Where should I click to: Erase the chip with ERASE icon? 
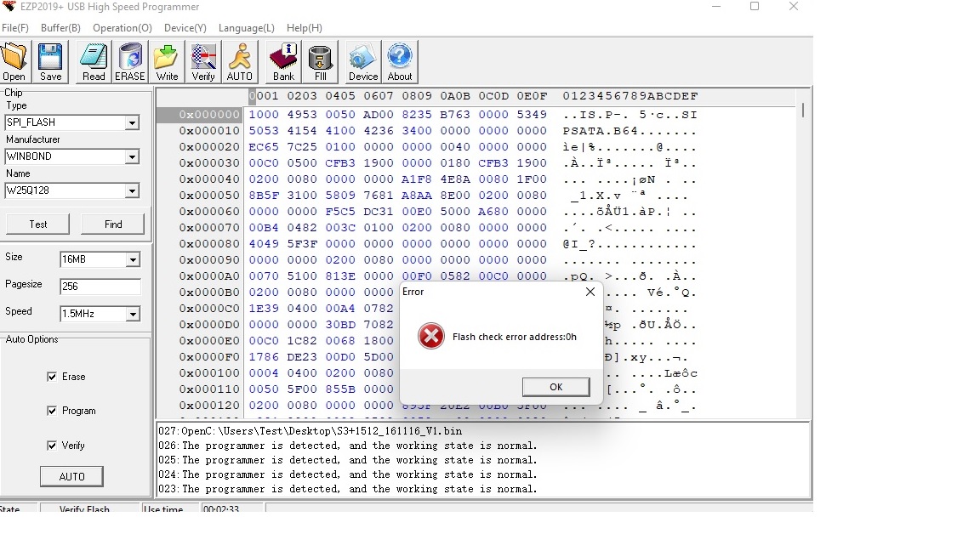click(130, 62)
